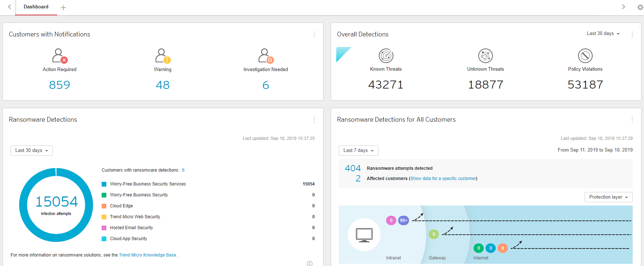Open the Last 7 days dropdown
644x266 pixels.
pos(358,150)
